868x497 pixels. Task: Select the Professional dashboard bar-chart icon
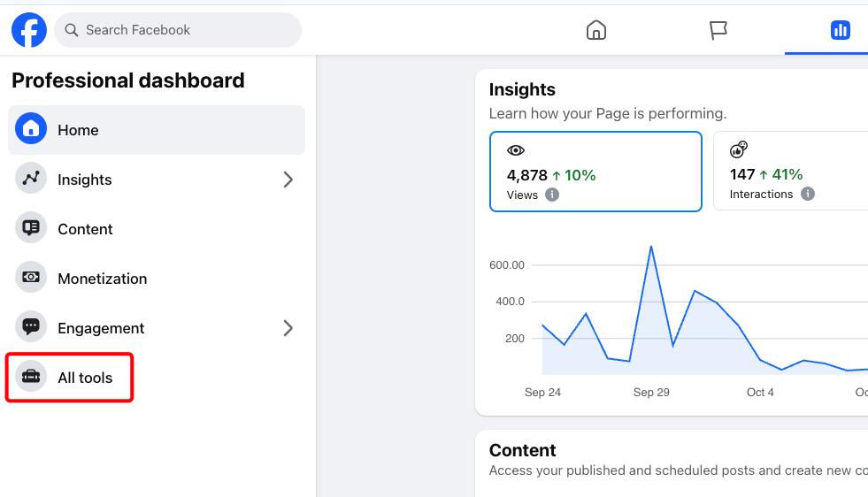coord(840,30)
